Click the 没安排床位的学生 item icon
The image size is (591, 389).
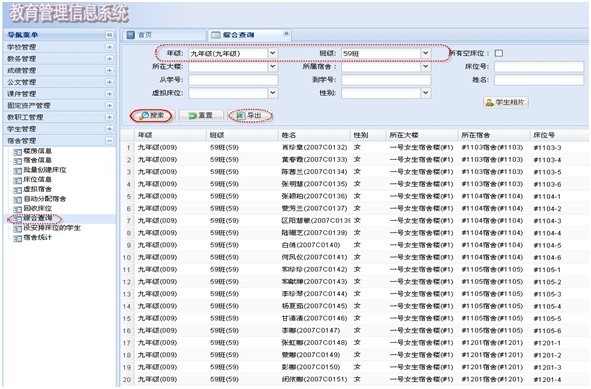pos(17,228)
